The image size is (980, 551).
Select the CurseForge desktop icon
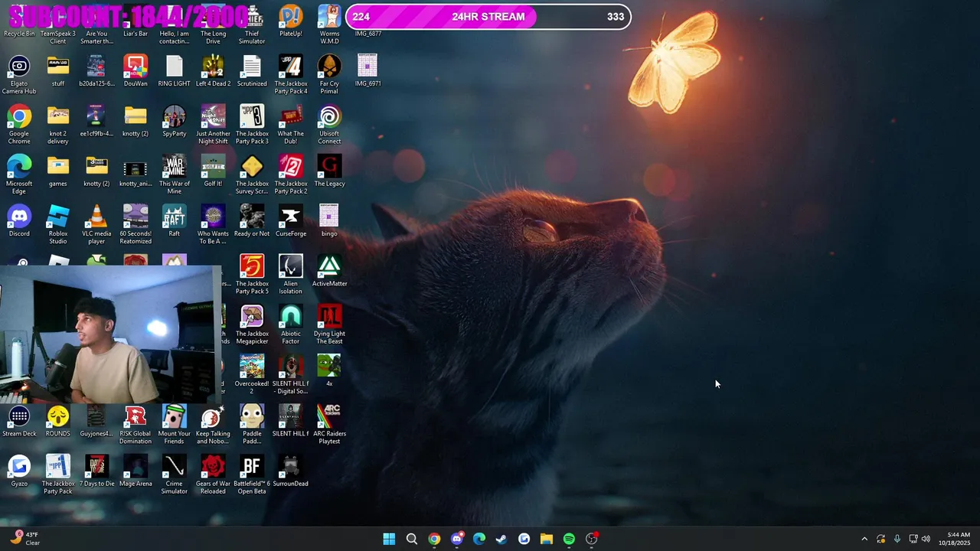(x=290, y=220)
